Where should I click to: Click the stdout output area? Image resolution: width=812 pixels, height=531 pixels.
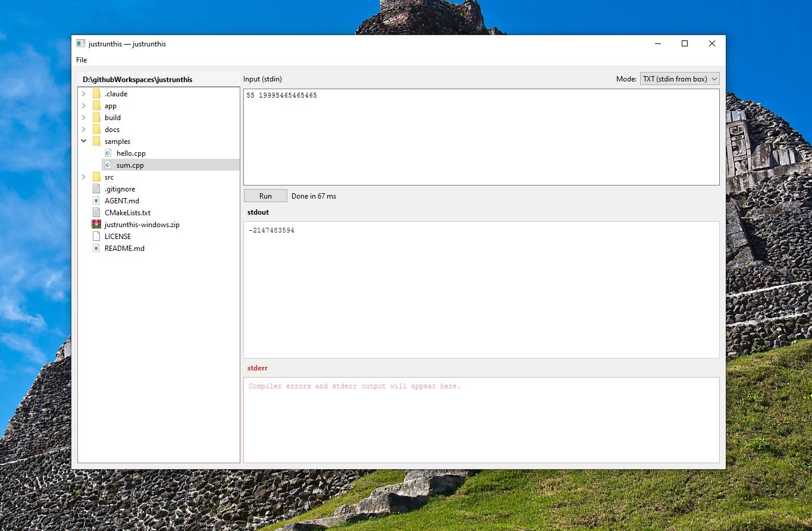pos(481,290)
